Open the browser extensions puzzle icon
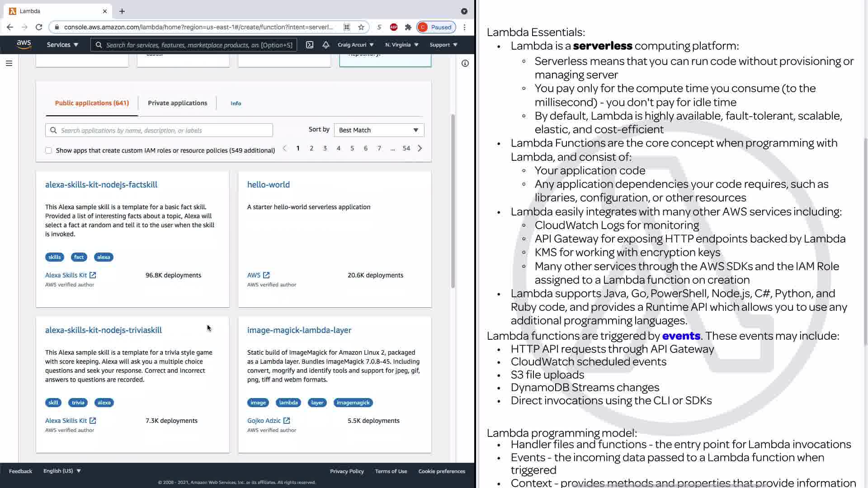868x488 pixels. (x=408, y=27)
